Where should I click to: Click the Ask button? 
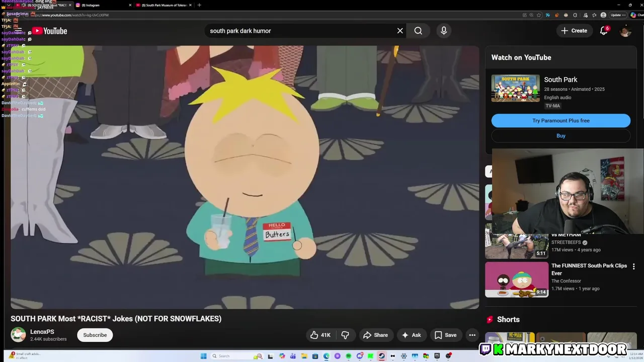(412, 335)
